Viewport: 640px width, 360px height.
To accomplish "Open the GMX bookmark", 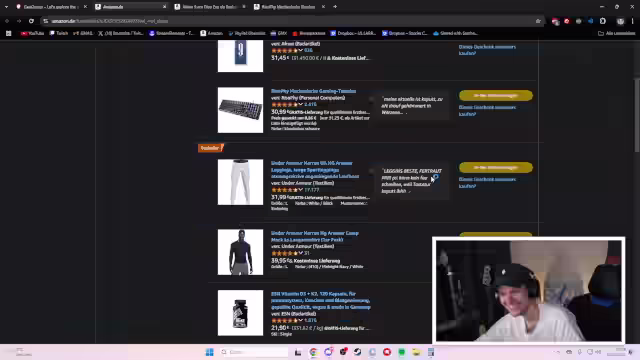I will [x=279, y=33].
